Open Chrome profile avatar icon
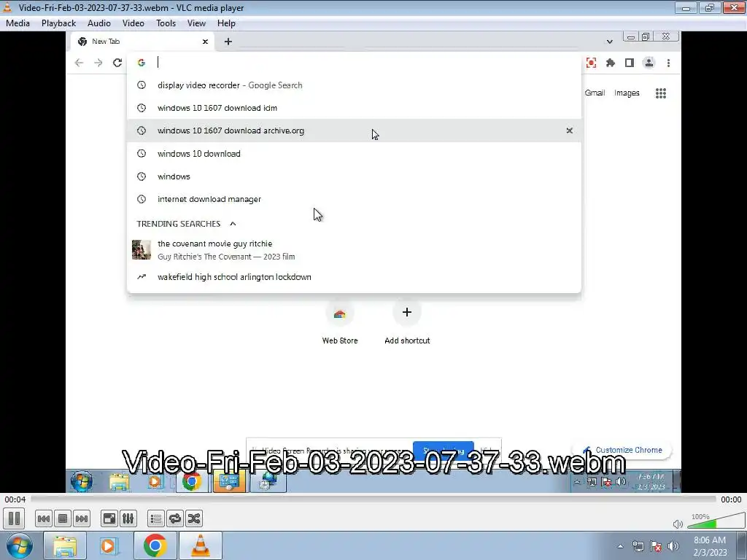The width and height of the screenshot is (747, 560). coord(649,63)
